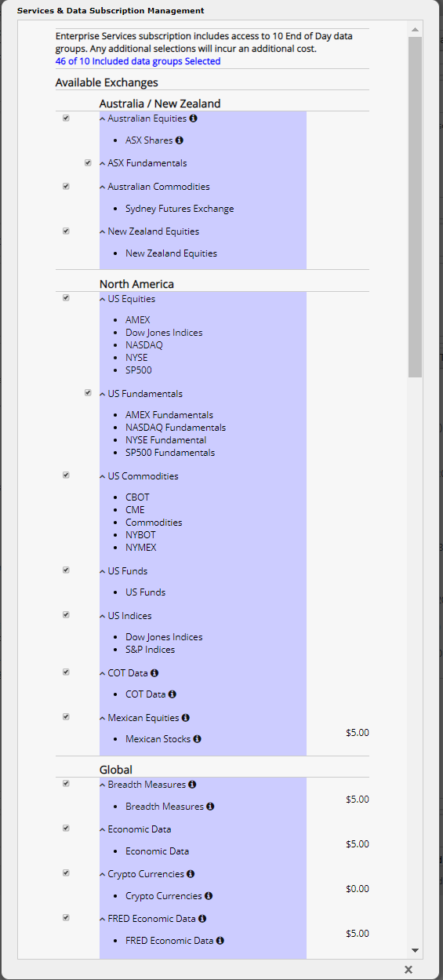443x980 pixels.
Task: Close the subscription management dialog
Action: [x=409, y=970]
